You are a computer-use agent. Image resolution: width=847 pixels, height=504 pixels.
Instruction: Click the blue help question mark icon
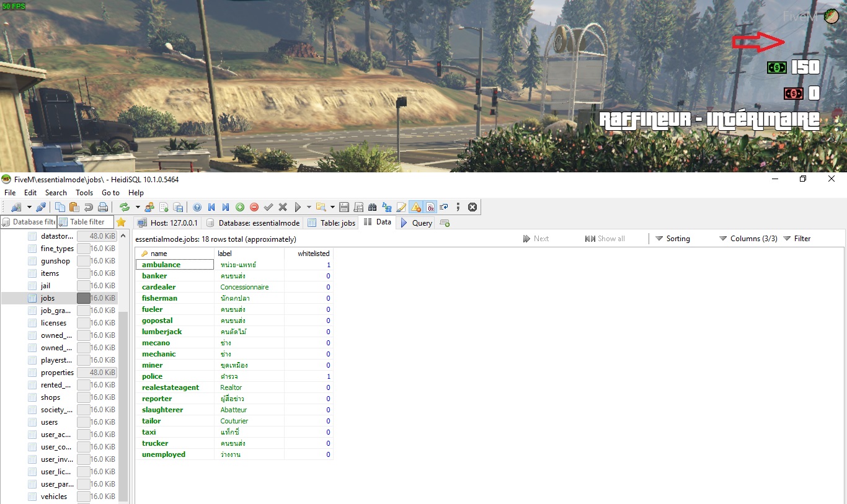197,207
